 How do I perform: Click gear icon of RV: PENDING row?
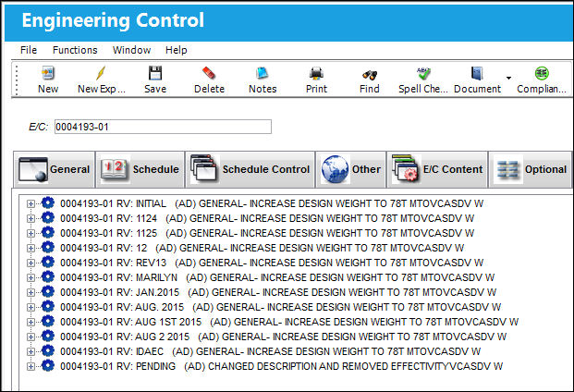click(x=47, y=365)
